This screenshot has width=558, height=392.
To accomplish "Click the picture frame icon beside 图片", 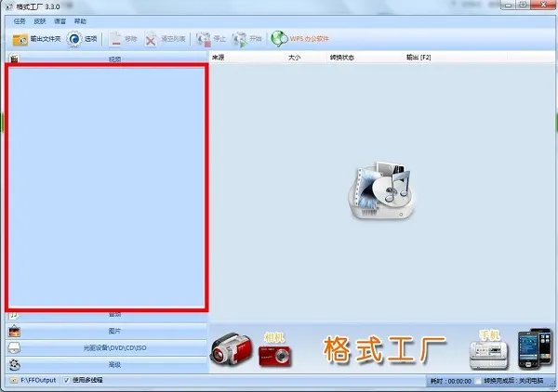I will [15, 332].
